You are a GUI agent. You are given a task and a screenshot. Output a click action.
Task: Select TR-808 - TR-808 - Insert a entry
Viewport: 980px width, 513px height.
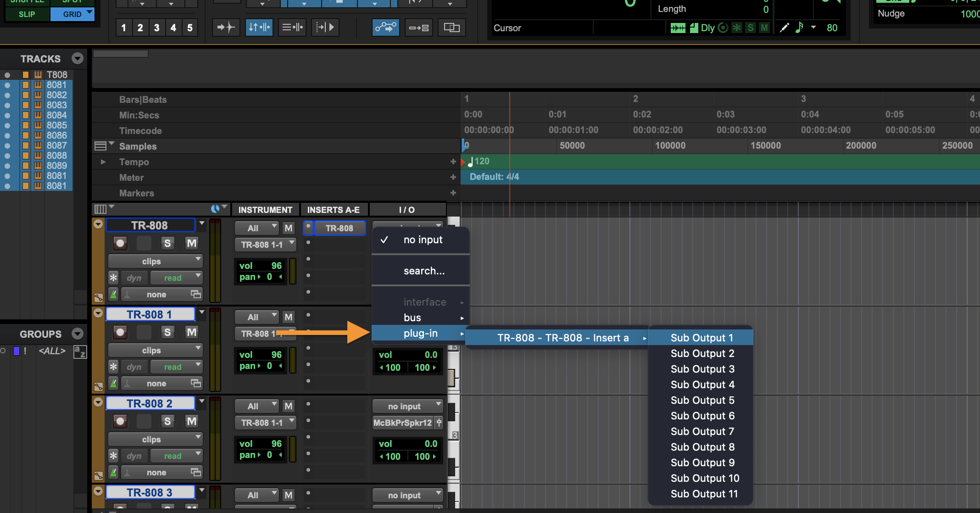coord(557,338)
